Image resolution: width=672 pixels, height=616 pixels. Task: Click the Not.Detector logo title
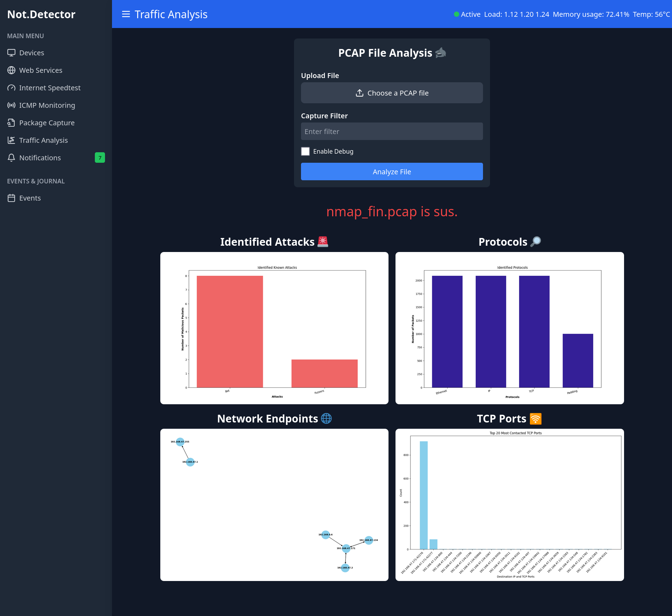pyautogui.click(x=41, y=14)
